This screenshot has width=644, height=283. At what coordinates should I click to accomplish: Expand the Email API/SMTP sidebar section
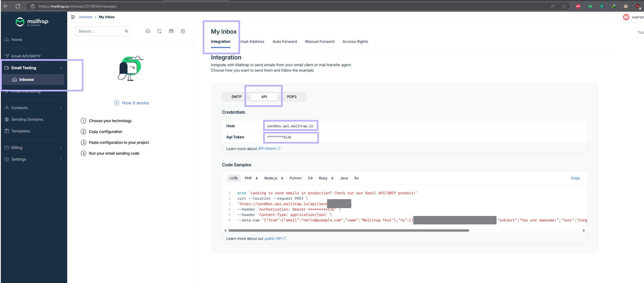(33, 56)
